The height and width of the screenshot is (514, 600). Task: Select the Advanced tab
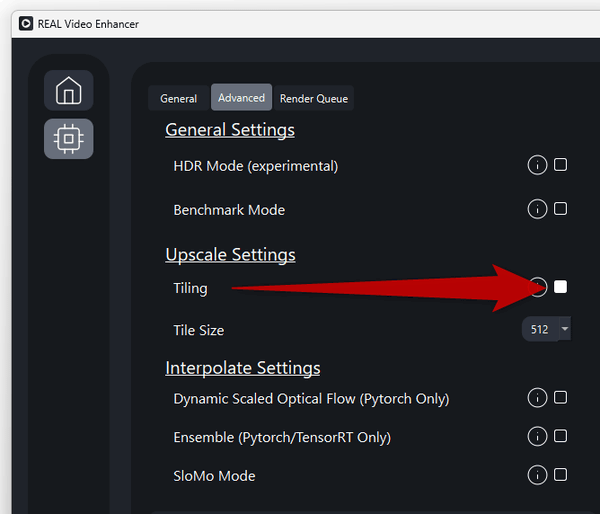(x=241, y=98)
